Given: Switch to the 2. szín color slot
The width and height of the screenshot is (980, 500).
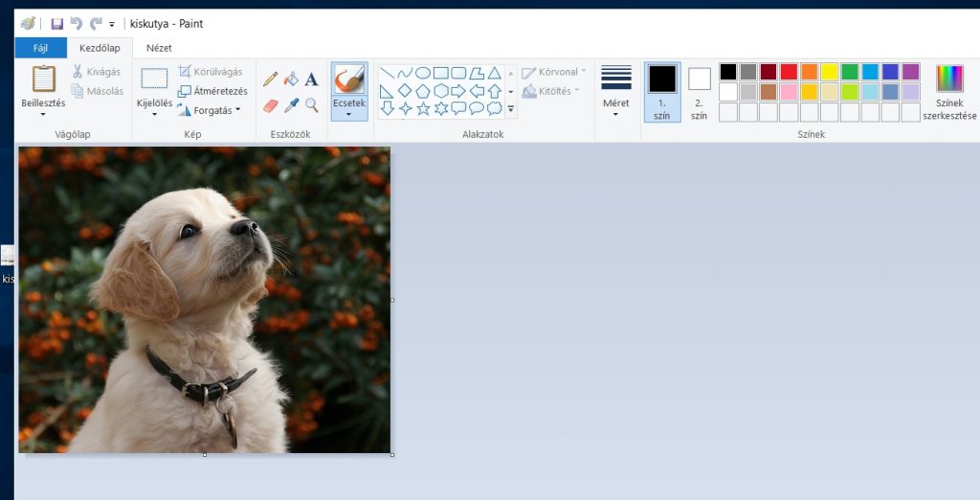Looking at the screenshot, I should pos(699,92).
